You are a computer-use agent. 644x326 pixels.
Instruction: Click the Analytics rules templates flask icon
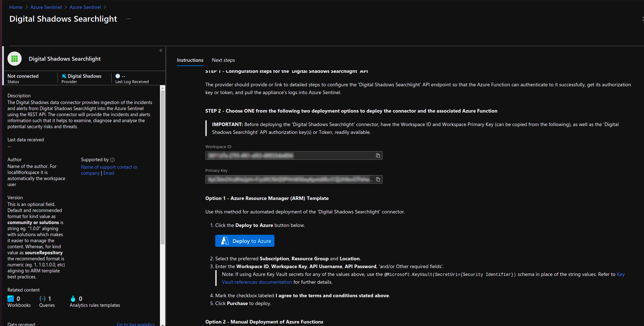(x=73, y=299)
